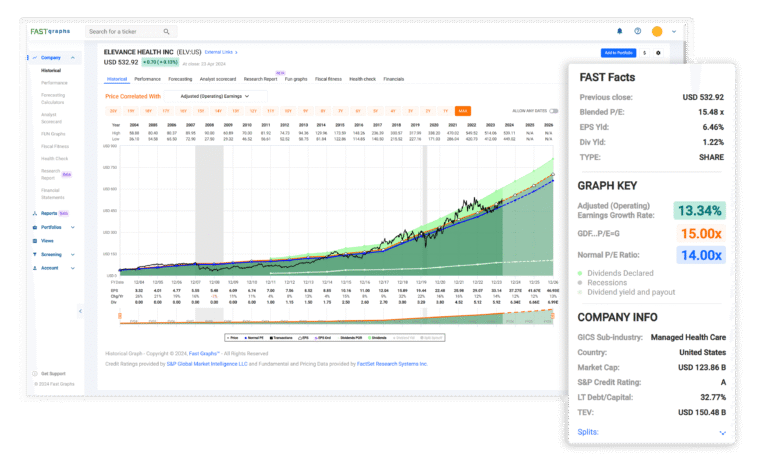Expand the Screening sidebar menu
Viewport: 768px width, 457px height.
pos(73,255)
